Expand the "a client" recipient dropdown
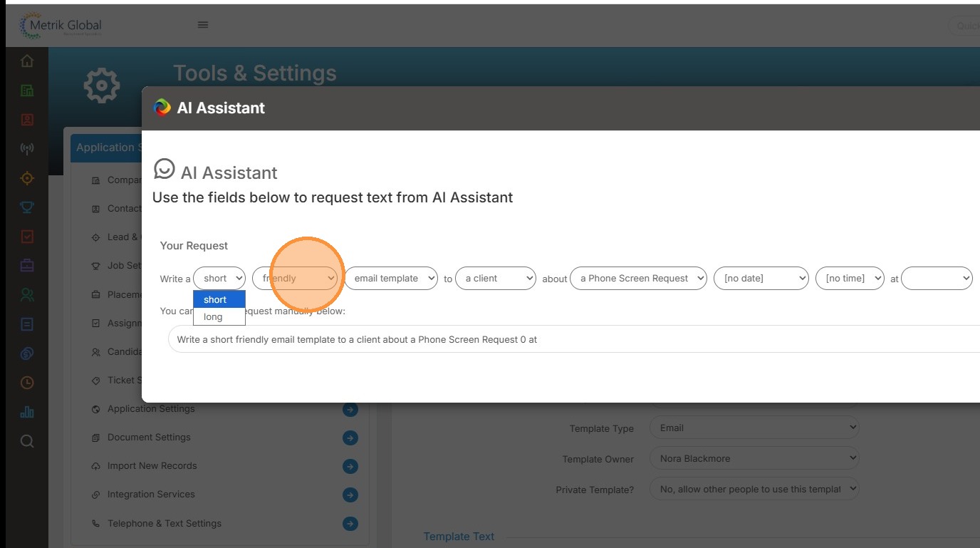Image resolution: width=980 pixels, height=548 pixels. 496,279
